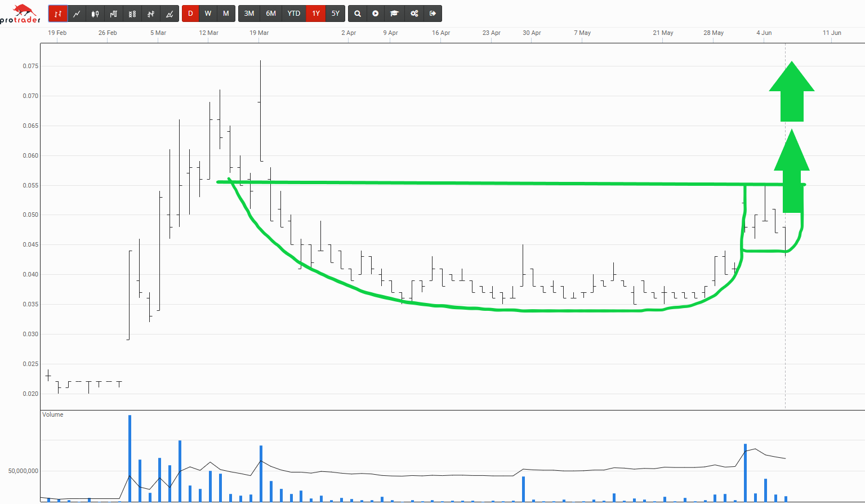Choose the 6M time range
Screen dimensions: 865x504
[x=271, y=14]
